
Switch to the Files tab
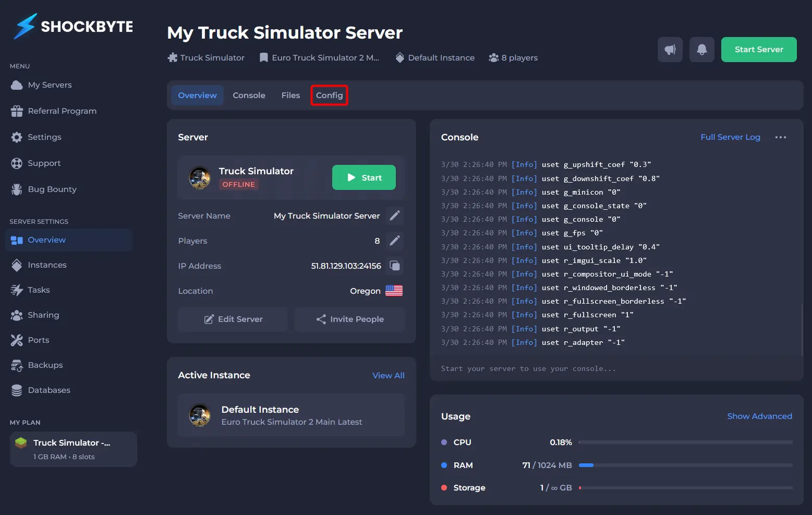click(290, 95)
